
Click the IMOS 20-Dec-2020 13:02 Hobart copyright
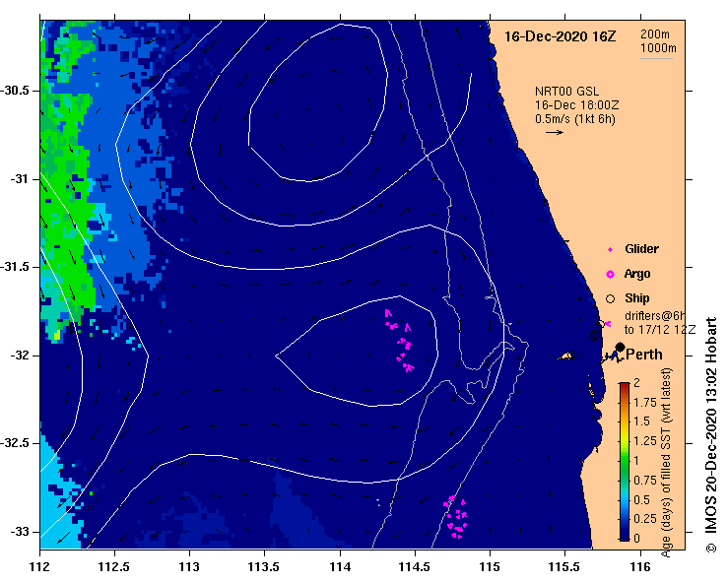pos(711,435)
